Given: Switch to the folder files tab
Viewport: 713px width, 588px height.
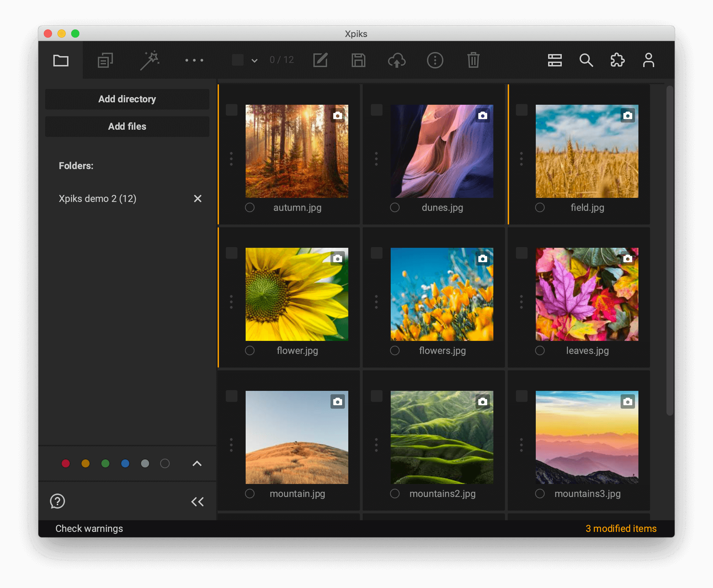Looking at the screenshot, I should 61,60.
